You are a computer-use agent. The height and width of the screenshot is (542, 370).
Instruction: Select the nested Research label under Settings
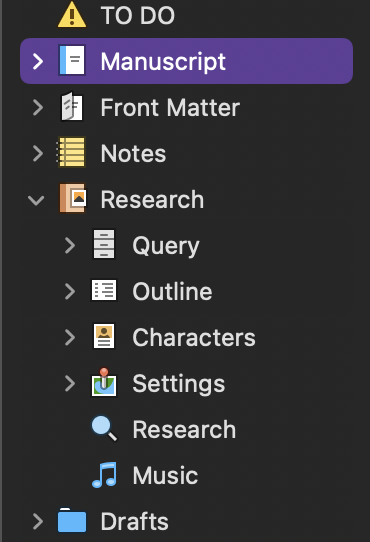point(184,429)
